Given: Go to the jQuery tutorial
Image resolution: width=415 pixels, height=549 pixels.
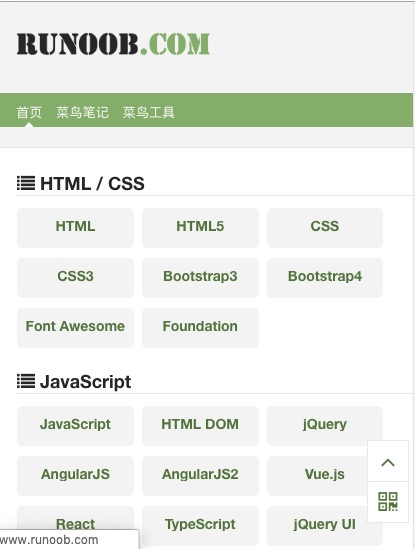Looking at the screenshot, I should pos(325,426).
